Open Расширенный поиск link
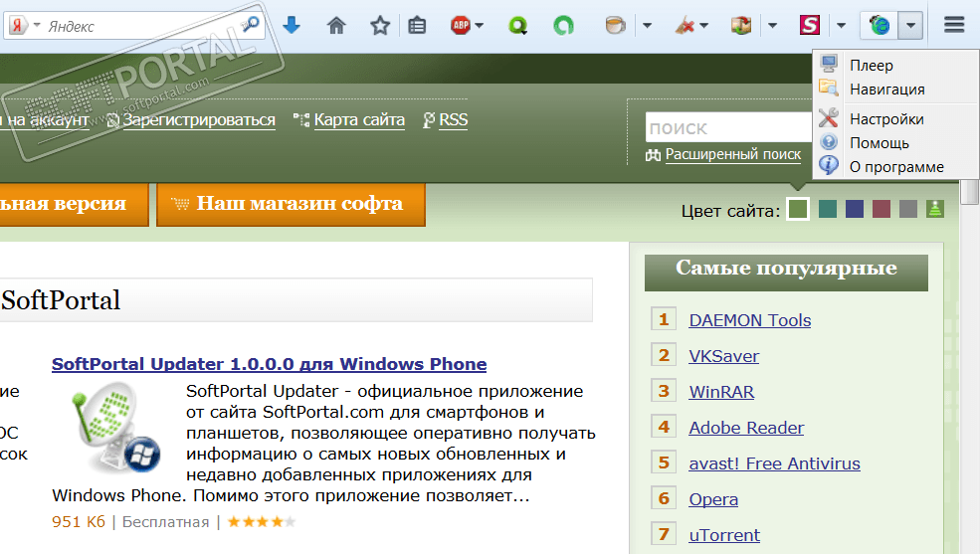Viewport: 980px width, 554px height. pos(732,154)
